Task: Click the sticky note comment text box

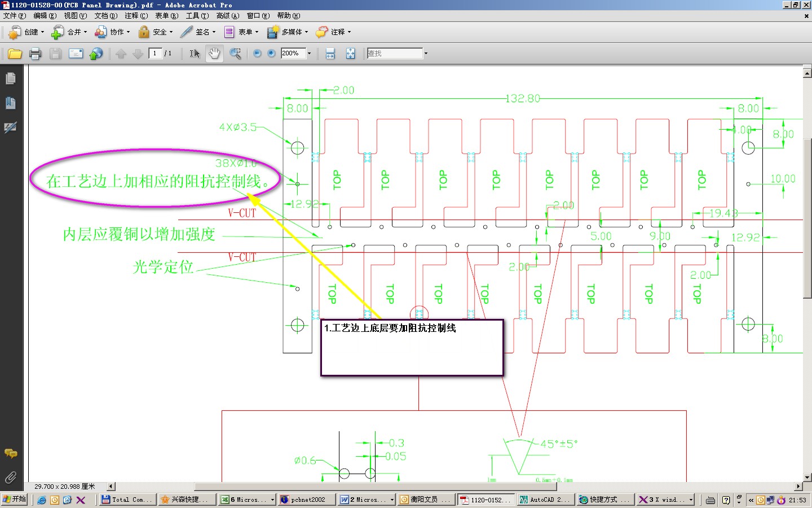Action: pos(412,348)
